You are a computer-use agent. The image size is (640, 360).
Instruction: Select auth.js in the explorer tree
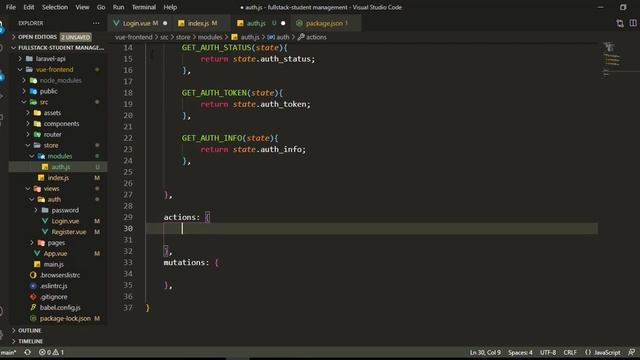pyautogui.click(x=58, y=167)
